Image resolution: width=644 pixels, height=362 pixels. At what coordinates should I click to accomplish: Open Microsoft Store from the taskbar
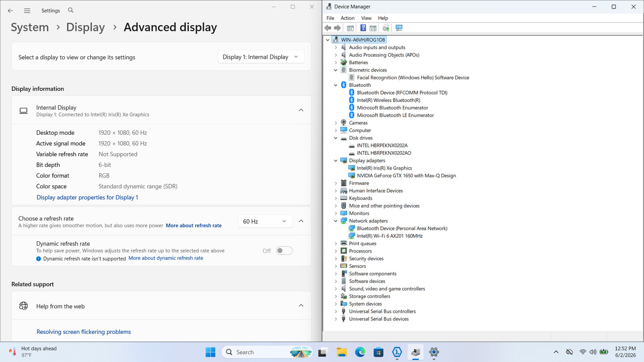[378, 352]
